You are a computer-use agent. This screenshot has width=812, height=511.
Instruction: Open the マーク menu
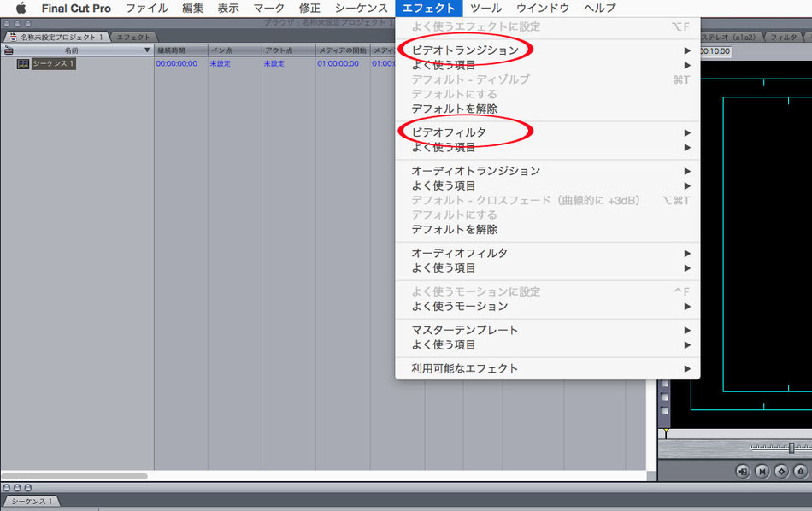pyautogui.click(x=268, y=9)
